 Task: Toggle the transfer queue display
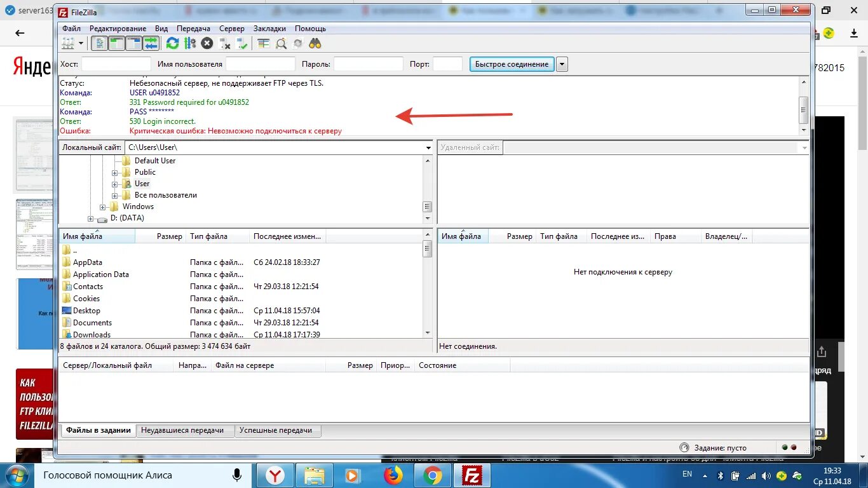(151, 43)
